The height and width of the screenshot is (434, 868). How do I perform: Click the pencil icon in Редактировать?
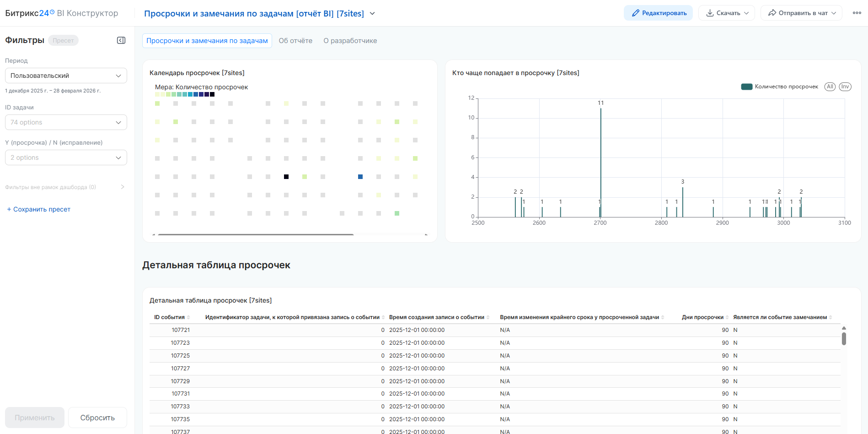point(635,13)
